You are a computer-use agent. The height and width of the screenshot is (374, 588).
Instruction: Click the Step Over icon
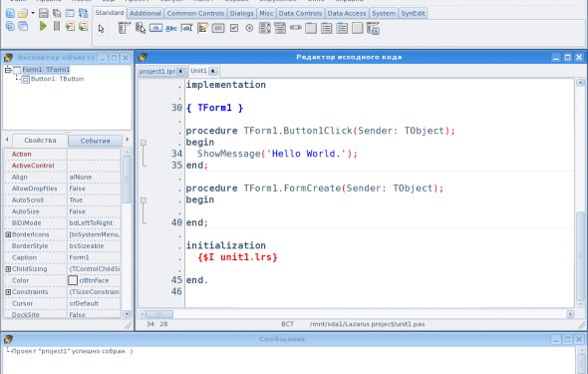tap(83, 26)
